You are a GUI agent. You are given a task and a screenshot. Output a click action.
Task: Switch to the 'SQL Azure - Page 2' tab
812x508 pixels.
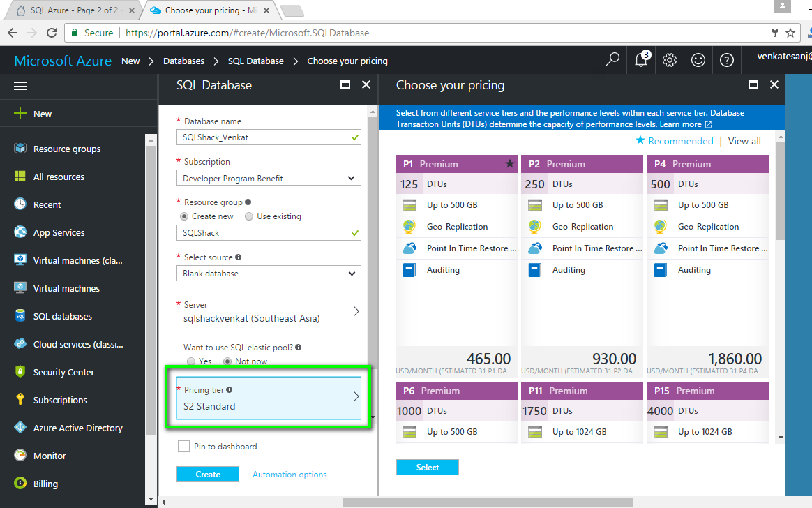point(72,10)
